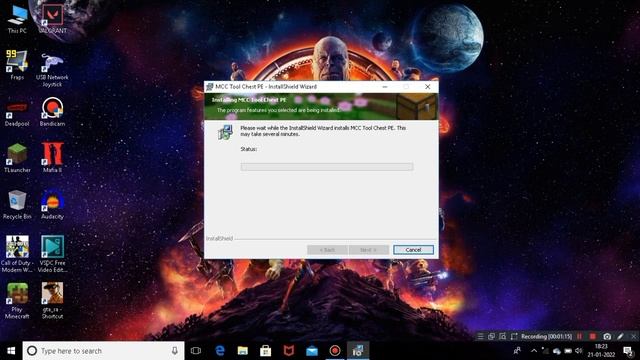Select the Fraps desktop shortcut

coord(17,65)
